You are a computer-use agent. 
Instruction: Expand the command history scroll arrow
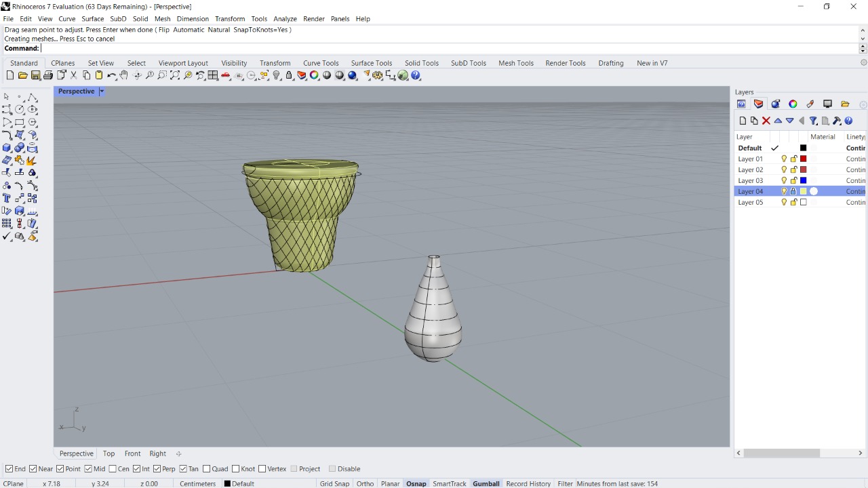[863, 30]
